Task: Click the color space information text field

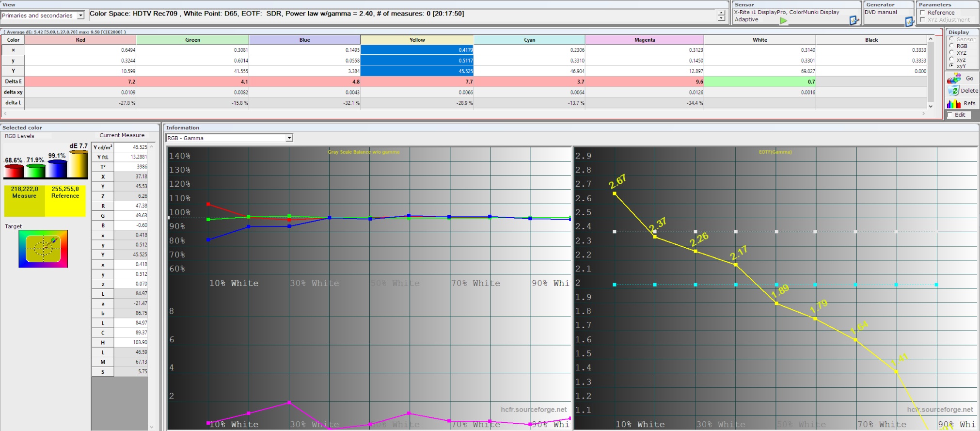Action: (402, 16)
